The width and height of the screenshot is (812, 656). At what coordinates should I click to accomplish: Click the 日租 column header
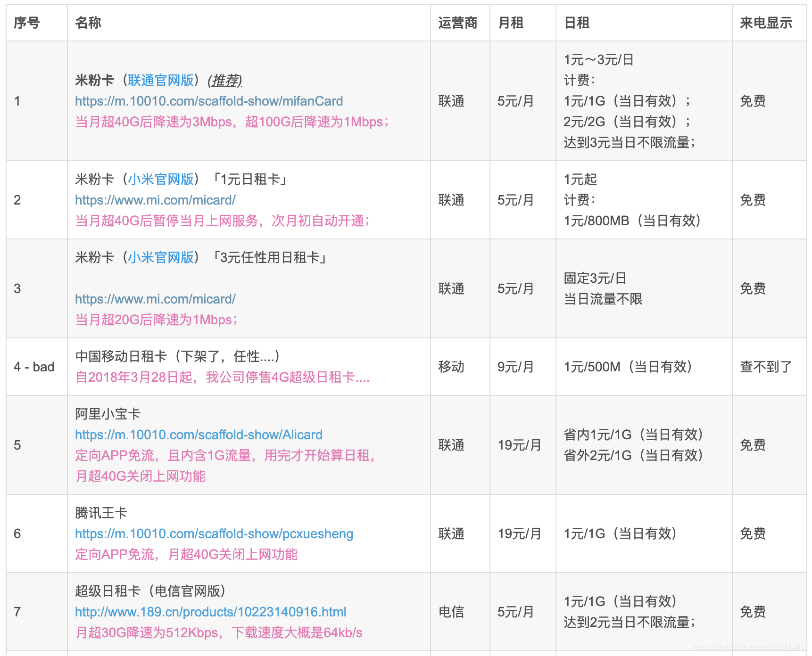577,23
